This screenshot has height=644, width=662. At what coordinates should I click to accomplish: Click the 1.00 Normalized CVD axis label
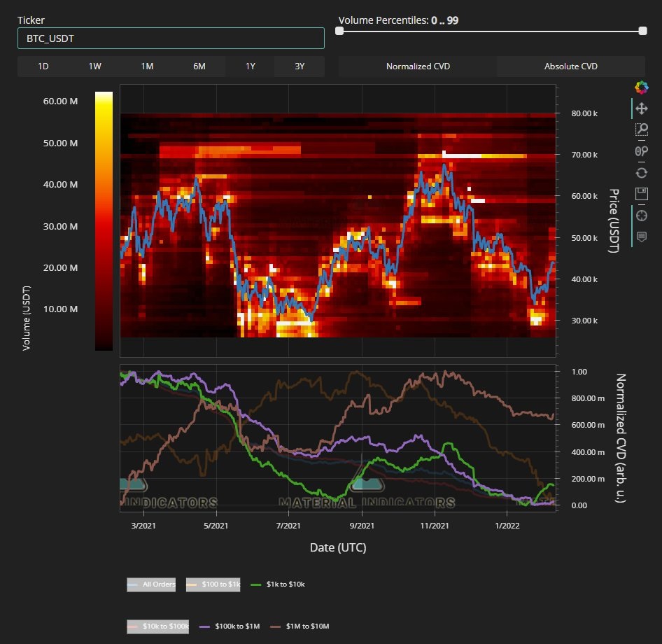(x=579, y=372)
